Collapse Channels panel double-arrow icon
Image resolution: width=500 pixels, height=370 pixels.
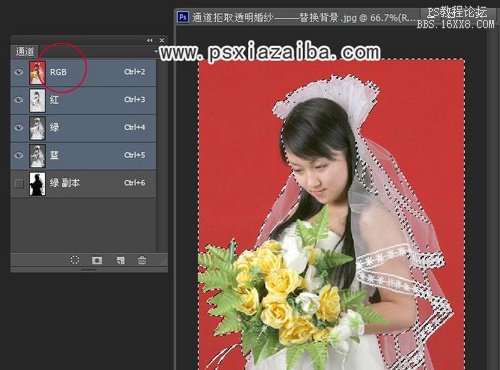(x=150, y=40)
